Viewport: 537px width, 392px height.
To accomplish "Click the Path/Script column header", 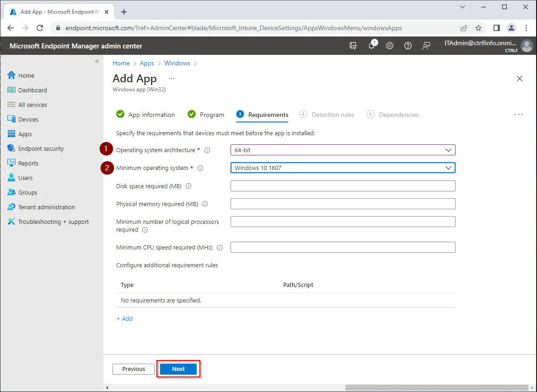I will [298, 285].
